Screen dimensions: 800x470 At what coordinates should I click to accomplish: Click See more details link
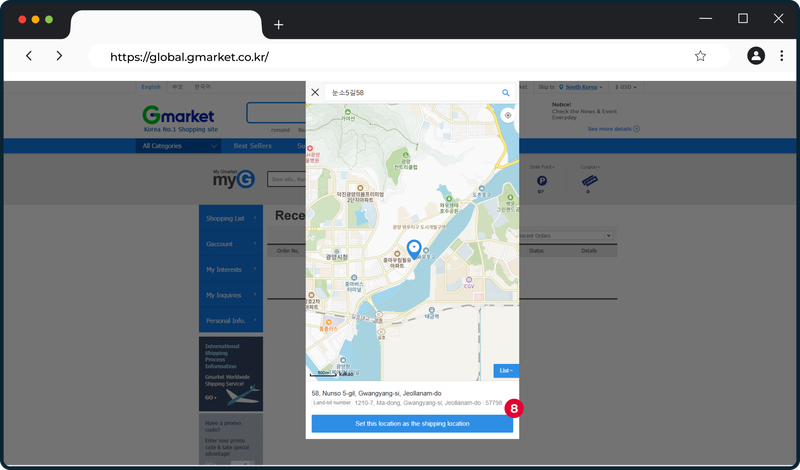tap(613, 129)
